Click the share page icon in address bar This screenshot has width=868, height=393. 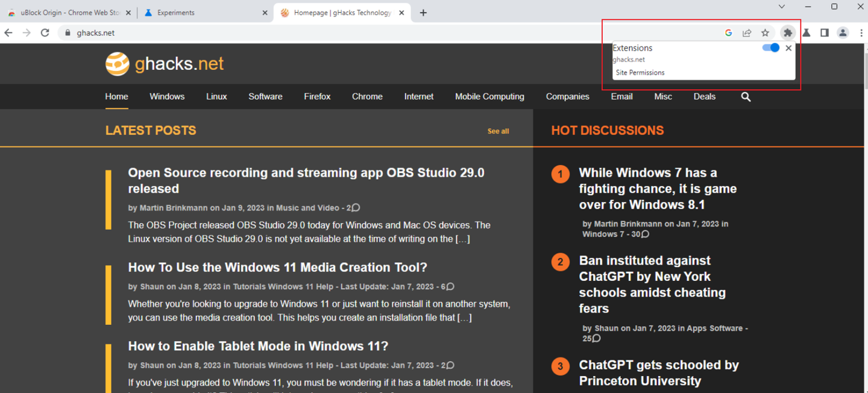coord(747,33)
